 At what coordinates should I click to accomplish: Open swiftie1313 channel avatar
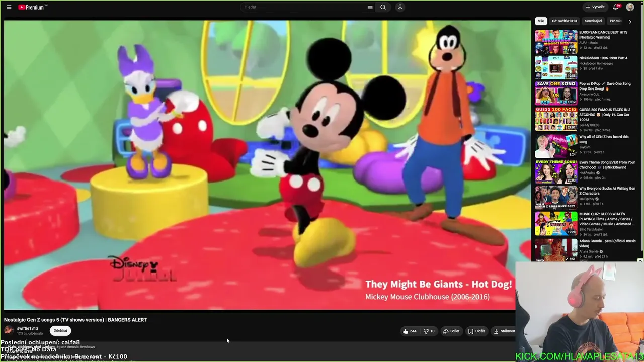[x=9, y=330]
